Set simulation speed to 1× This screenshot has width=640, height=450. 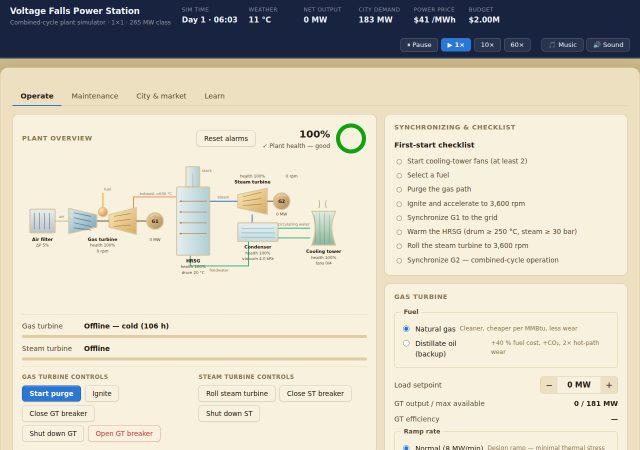click(456, 45)
